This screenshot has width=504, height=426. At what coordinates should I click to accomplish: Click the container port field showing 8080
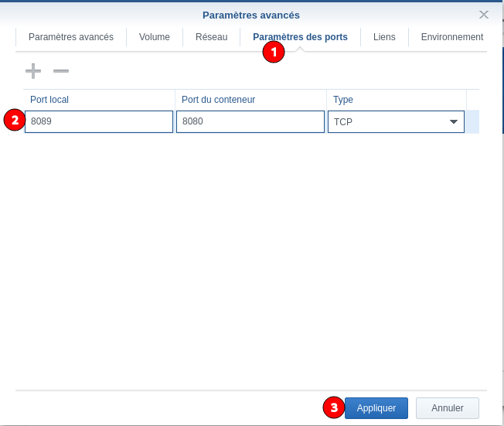pos(250,122)
